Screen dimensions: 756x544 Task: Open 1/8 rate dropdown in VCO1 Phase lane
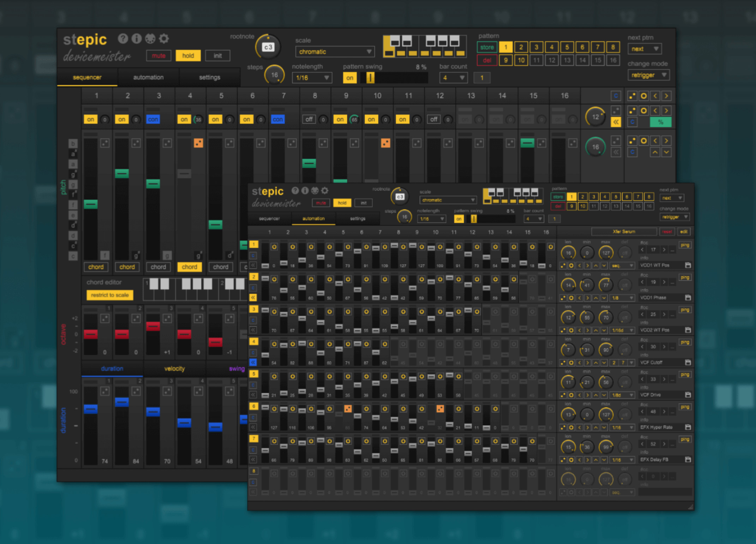[x=622, y=298]
